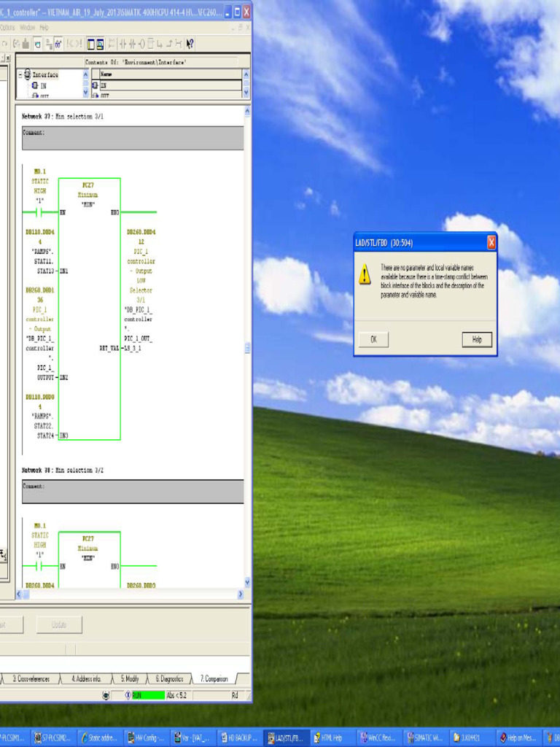
Task: Switch to the 4. Address info. tab
Action: (86, 679)
